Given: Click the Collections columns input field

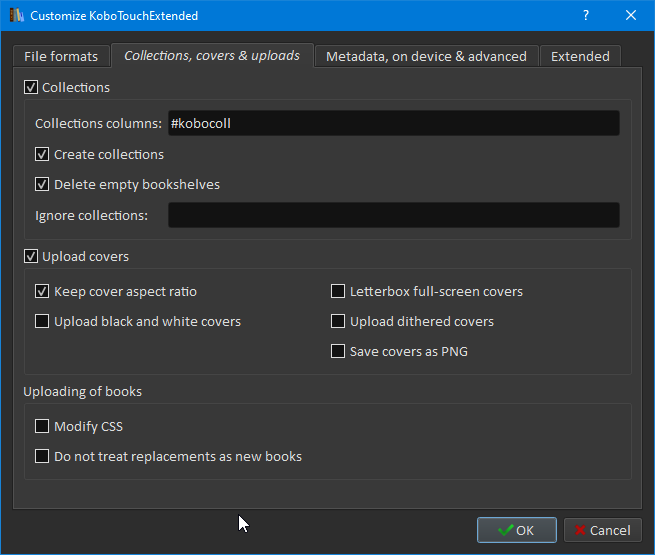Looking at the screenshot, I should point(394,123).
